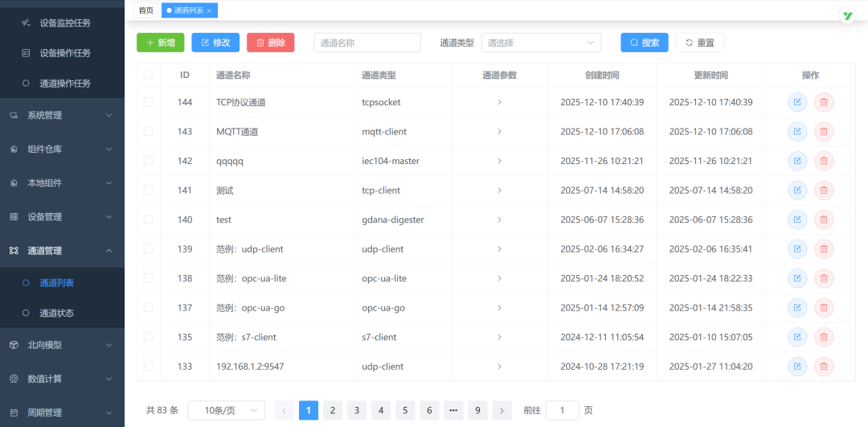Toggle the select-all checkbox in table header
The height and width of the screenshot is (427, 868).
click(x=148, y=75)
